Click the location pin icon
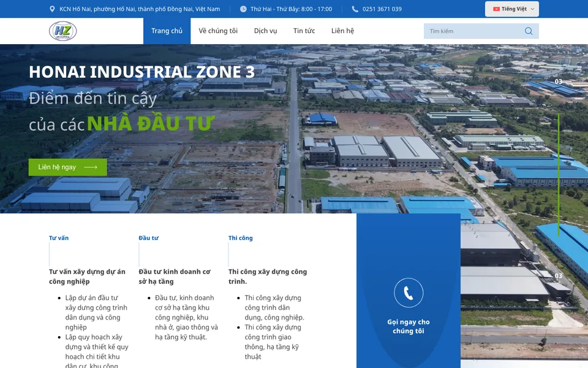 click(52, 9)
